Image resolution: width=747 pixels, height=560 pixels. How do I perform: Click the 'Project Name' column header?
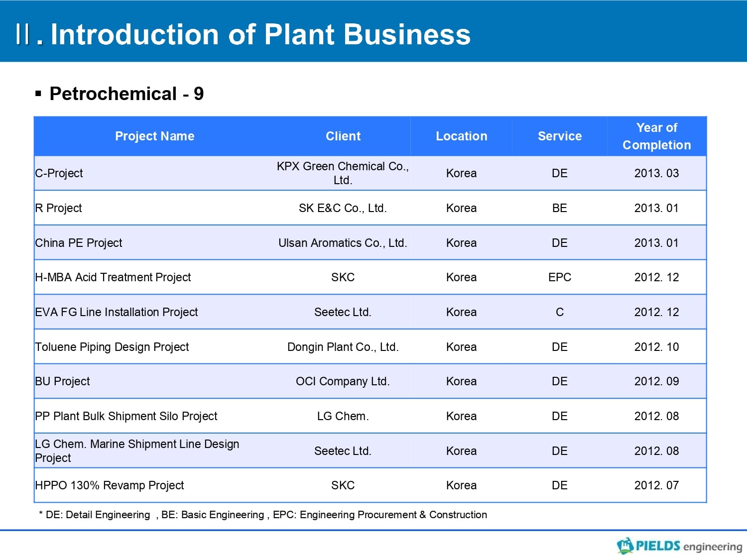155,136
